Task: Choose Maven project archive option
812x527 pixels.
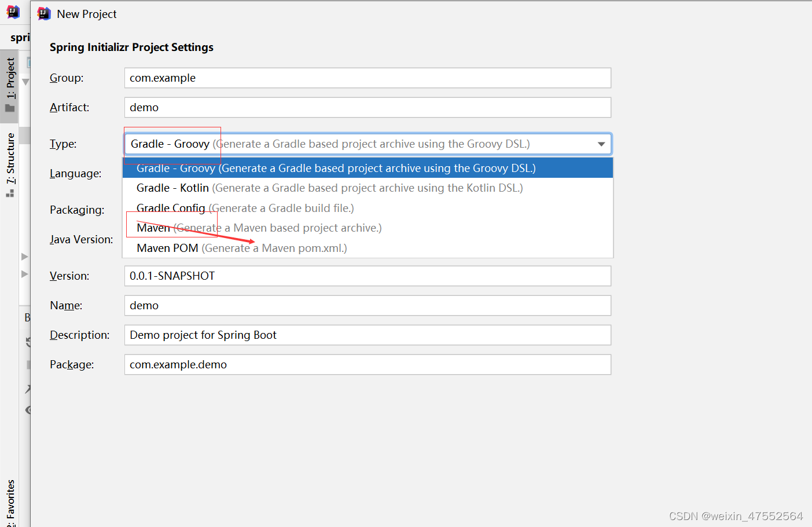Action: coord(368,228)
